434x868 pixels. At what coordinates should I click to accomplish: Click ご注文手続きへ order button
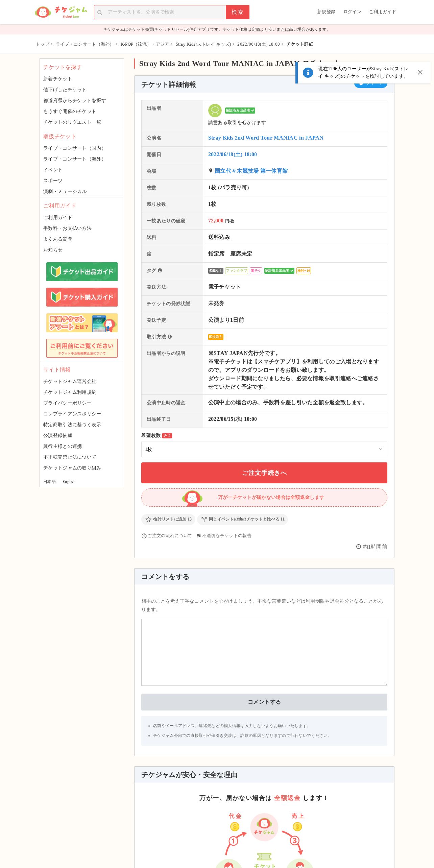(x=264, y=473)
